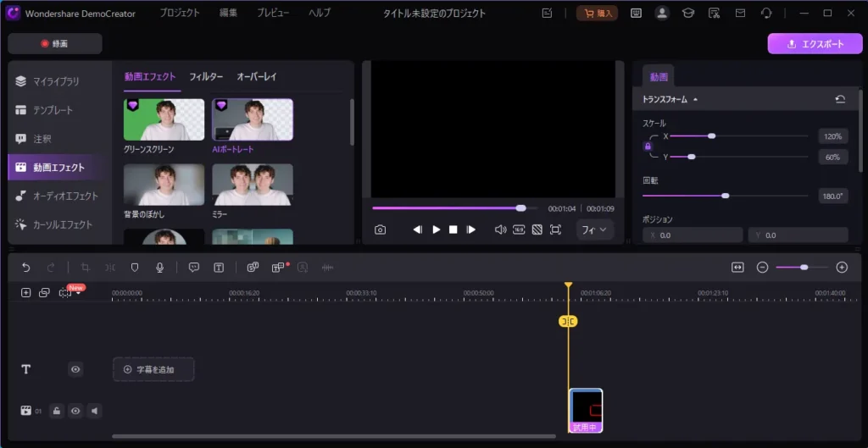This screenshot has width=868, height=448.
Task: Select the グリーンスクリーン effect thumbnail
Action: (164, 119)
